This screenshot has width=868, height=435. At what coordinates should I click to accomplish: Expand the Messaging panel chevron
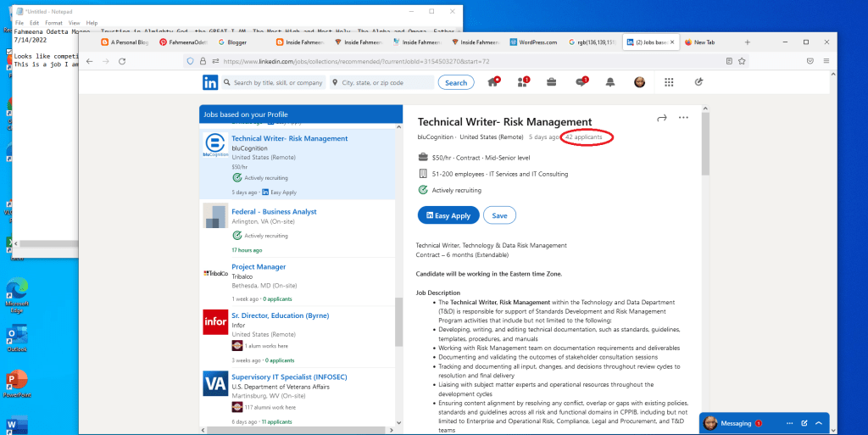(x=819, y=422)
